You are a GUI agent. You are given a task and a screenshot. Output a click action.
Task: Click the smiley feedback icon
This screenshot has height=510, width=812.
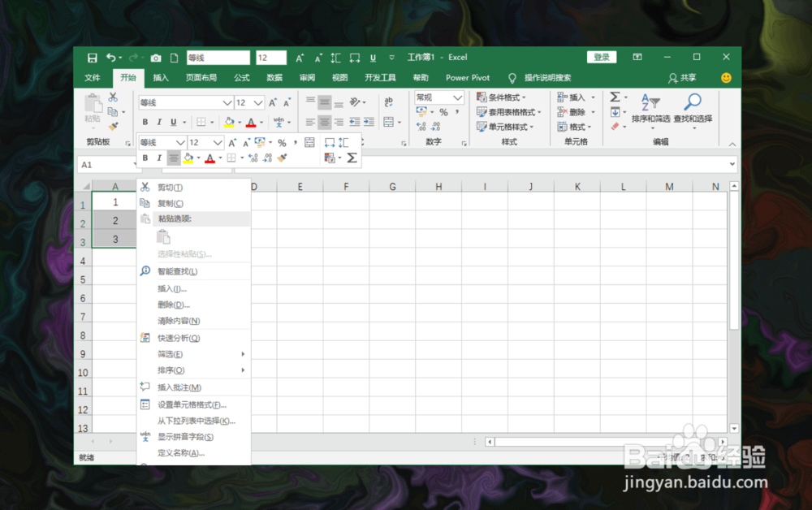(x=726, y=78)
